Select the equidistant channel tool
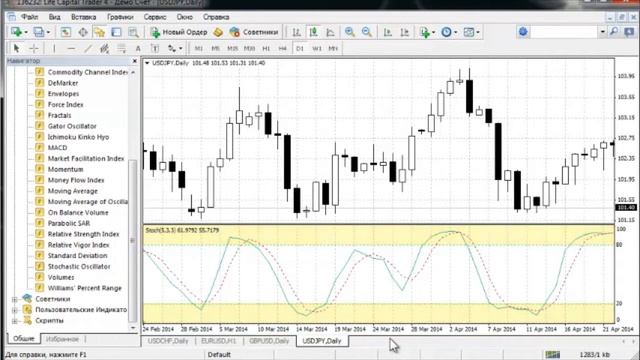This screenshot has width=640, height=360. [x=104, y=49]
